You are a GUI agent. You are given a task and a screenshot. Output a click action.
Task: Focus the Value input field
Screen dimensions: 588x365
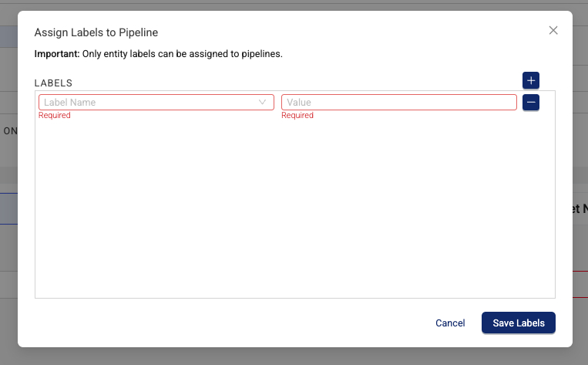pyautogui.click(x=399, y=102)
